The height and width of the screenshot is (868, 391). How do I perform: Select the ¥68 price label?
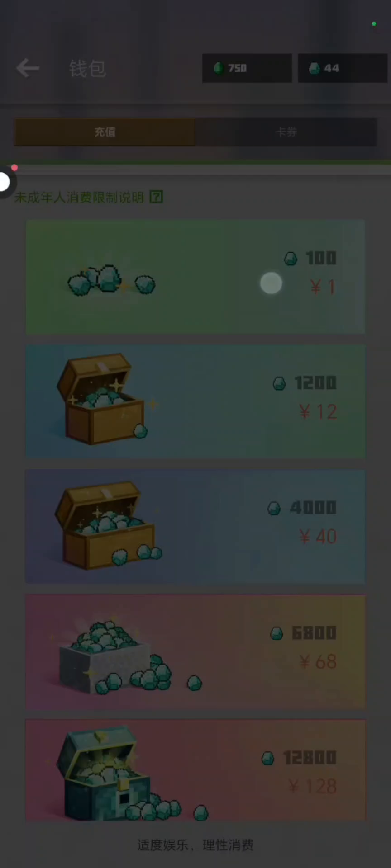[318, 662]
